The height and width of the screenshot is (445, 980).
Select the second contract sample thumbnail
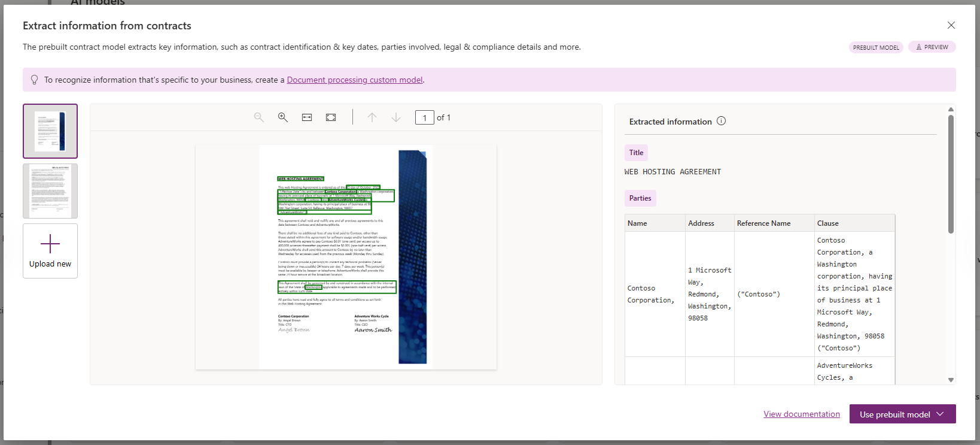pyautogui.click(x=50, y=191)
